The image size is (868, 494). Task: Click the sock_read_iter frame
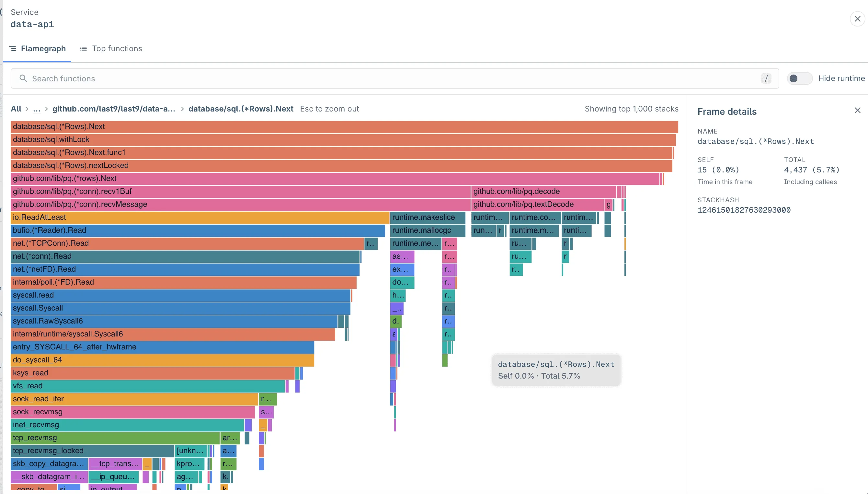tap(134, 399)
